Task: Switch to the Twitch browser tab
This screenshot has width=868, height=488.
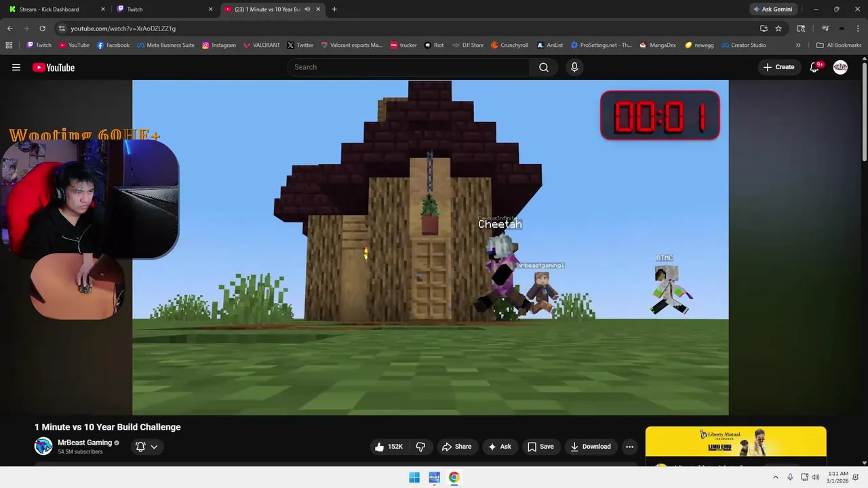Action: [165, 9]
